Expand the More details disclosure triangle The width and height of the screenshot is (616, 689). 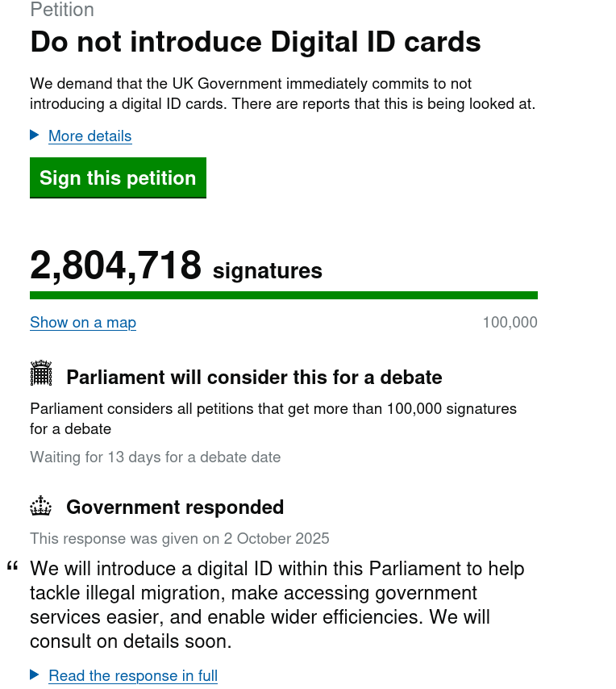(35, 135)
